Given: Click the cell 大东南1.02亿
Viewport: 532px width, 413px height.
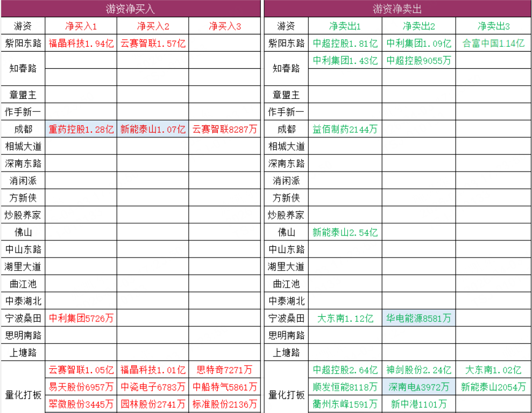Looking at the screenshot, I should [x=493, y=369].
